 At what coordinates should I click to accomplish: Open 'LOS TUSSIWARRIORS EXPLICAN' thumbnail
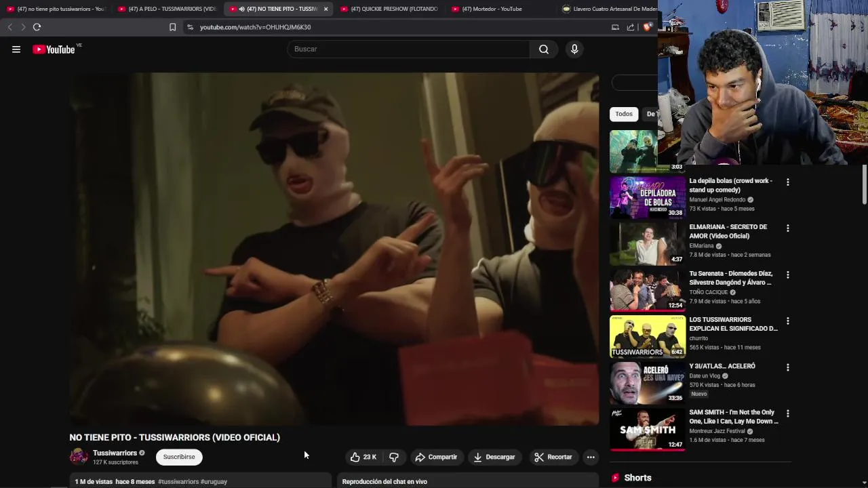[648, 335]
